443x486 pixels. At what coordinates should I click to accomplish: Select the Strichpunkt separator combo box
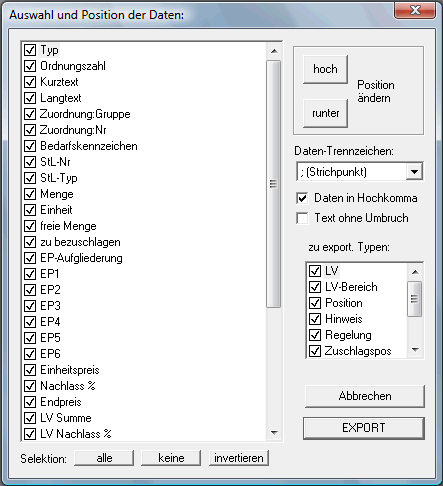tap(360, 172)
